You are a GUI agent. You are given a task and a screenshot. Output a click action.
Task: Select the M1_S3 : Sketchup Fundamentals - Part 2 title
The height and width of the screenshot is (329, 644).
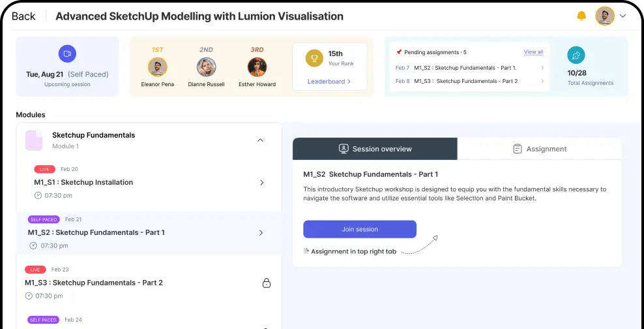(x=94, y=283)
